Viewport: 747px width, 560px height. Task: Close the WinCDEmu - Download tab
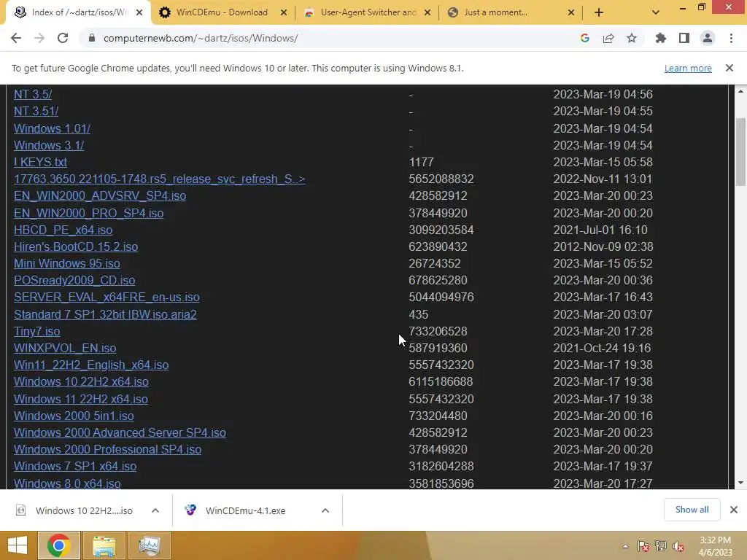point(284,13)
